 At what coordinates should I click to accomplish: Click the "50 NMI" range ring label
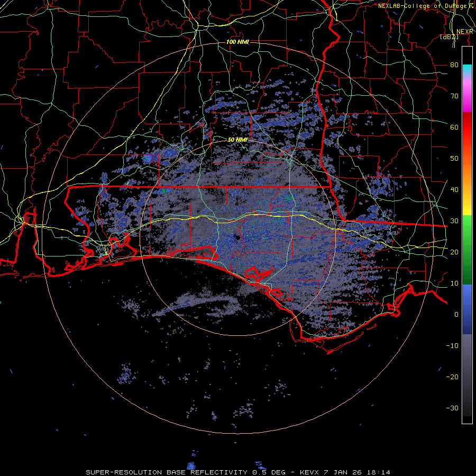[x=237, y=140]
